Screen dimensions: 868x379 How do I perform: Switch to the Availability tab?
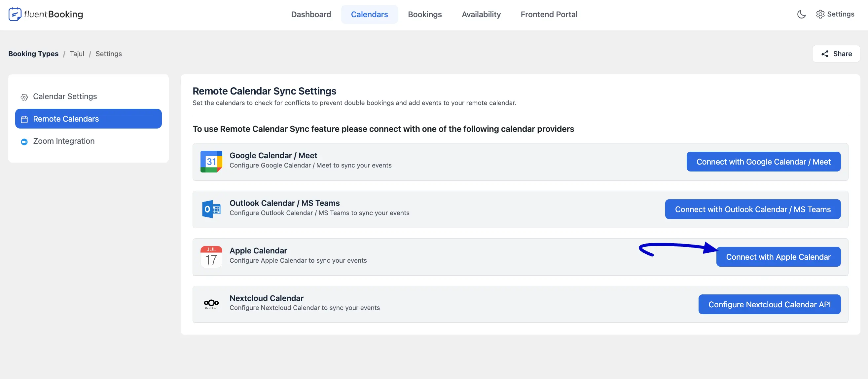481,14
